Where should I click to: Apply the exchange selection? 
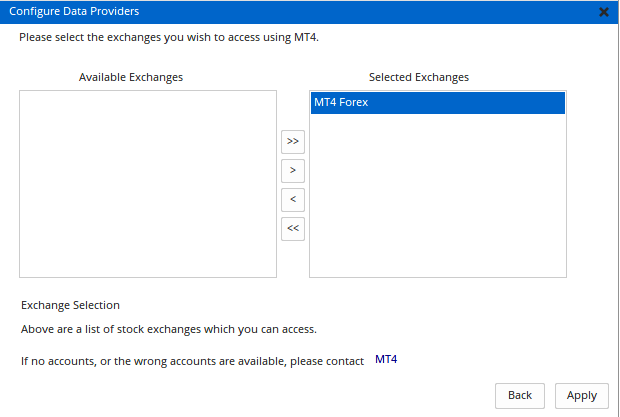(x=581, y=395)
